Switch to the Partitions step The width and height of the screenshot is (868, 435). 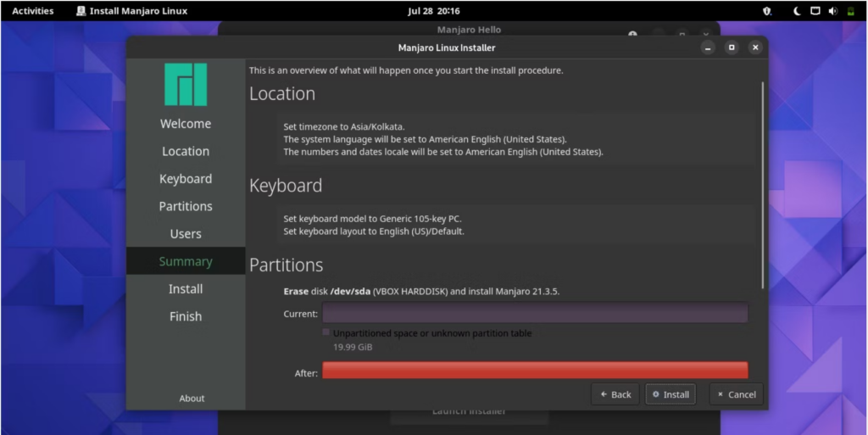[x=186, y=206]
